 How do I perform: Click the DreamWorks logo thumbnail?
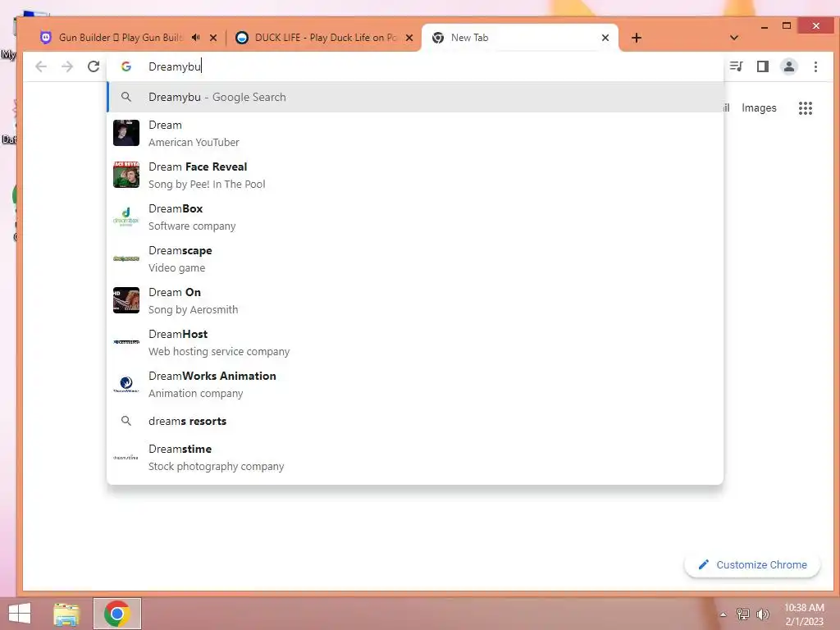126,384
